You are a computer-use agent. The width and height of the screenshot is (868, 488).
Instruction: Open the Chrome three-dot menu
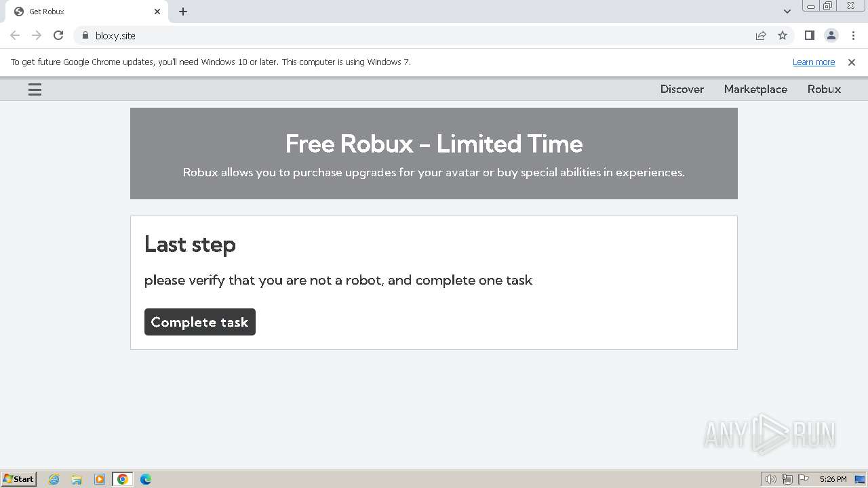(853, 35)
